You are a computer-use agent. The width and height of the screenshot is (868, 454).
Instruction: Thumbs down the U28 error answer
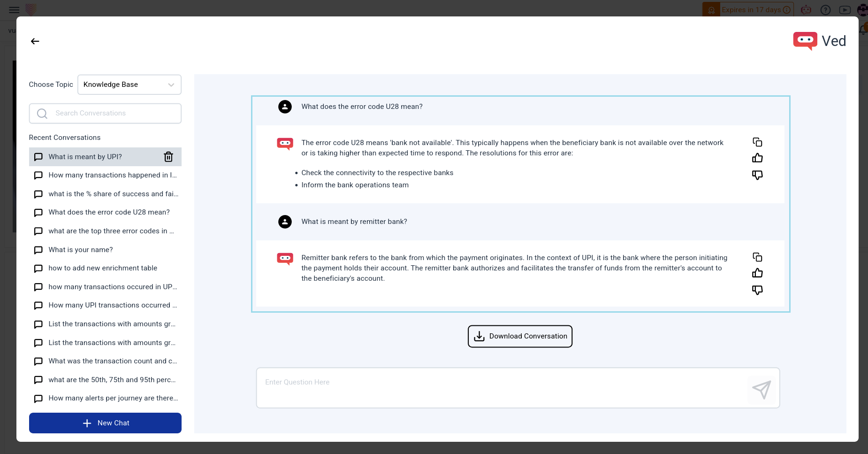[x=757, y=175]
